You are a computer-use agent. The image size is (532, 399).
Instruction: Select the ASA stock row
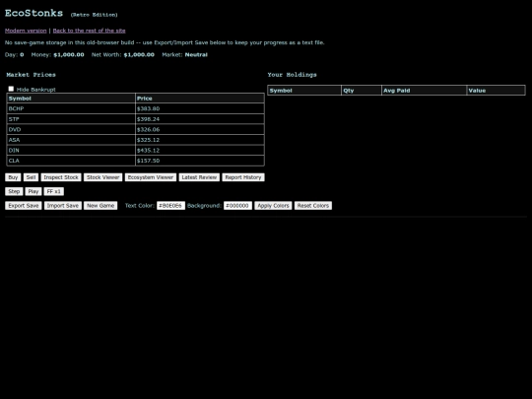tap(135, 140)
